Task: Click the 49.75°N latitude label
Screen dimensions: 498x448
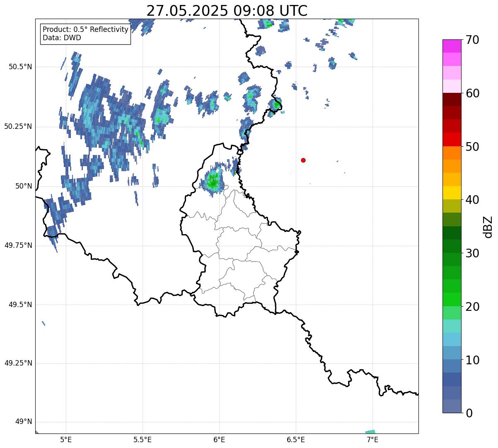Action: [x=18, y=245]
